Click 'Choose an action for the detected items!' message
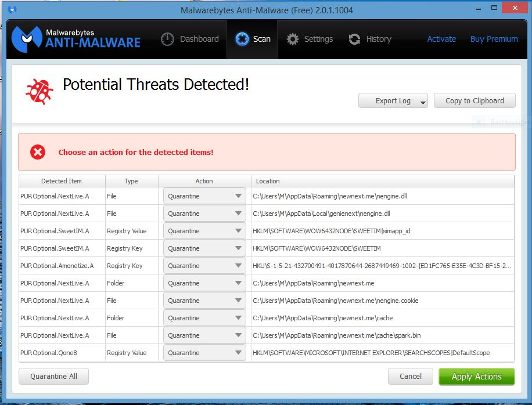The image size is (532, 405). point(136,152)
